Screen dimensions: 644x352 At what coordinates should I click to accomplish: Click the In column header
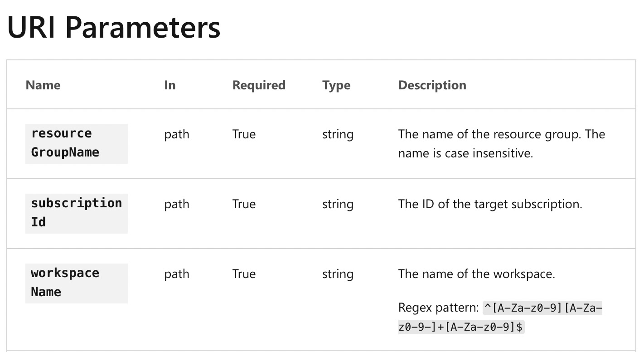[x=170, y=85]
